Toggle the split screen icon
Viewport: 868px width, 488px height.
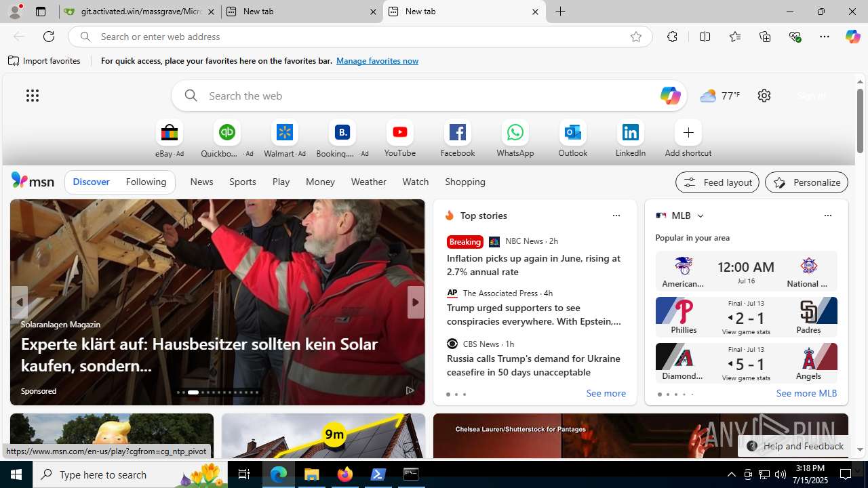click(705, 37)
